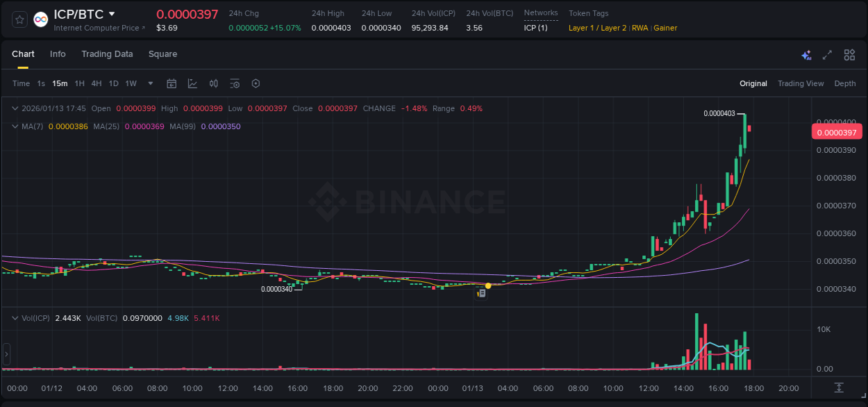
Task: Click the chart settings hexagon icon
Action: click(x=255, y=83)
